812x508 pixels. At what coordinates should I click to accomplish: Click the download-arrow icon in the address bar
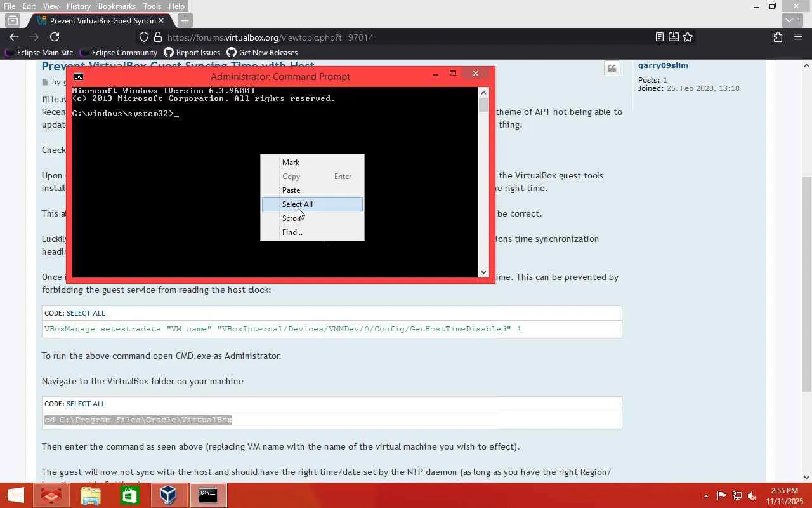674,37
